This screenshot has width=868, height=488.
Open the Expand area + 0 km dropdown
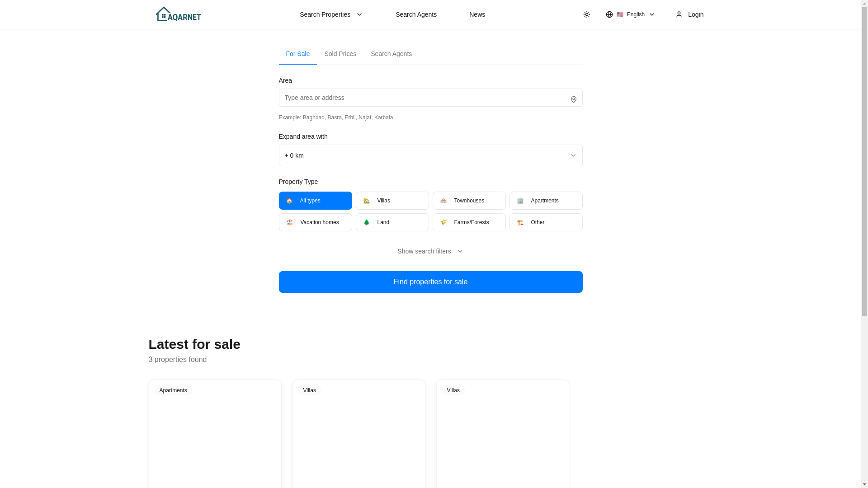coord(430,155)
